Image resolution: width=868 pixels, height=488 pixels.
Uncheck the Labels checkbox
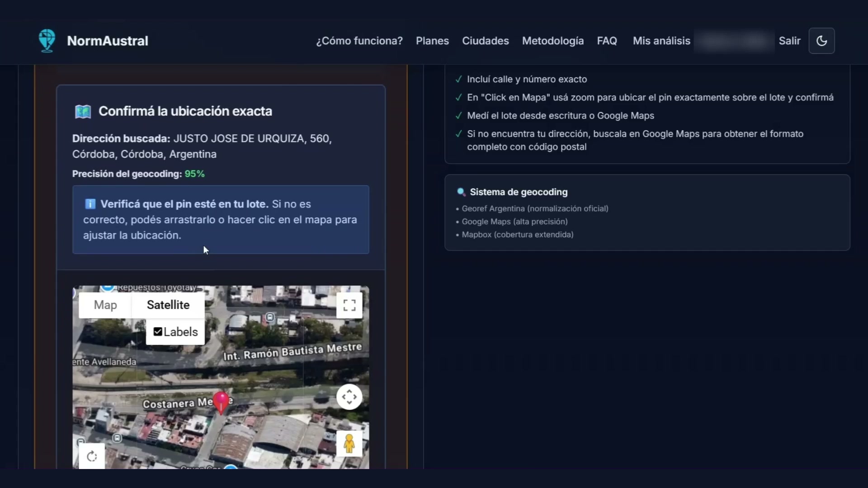pos(158,332)
